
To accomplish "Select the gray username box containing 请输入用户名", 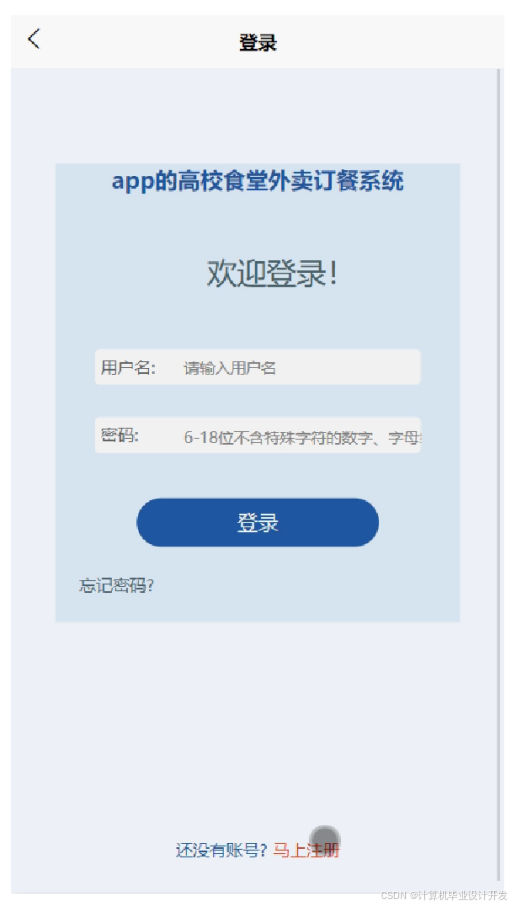I will (258, 367).
